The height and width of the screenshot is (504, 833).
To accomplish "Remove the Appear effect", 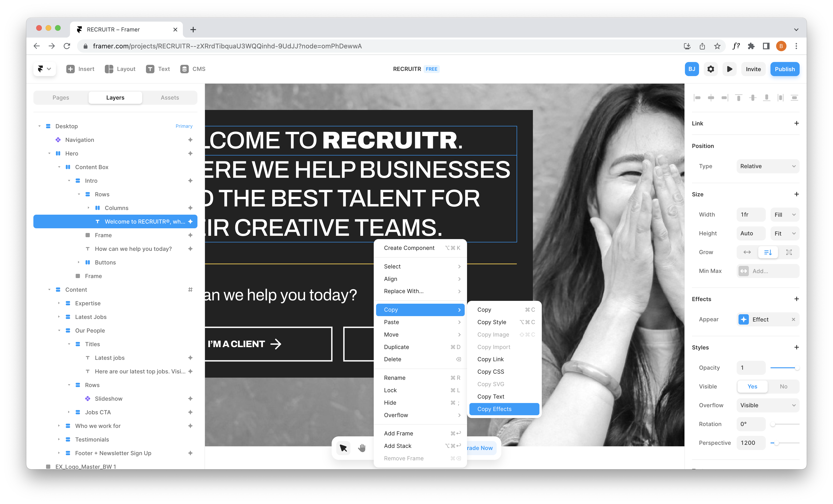I will click(793, 319).
